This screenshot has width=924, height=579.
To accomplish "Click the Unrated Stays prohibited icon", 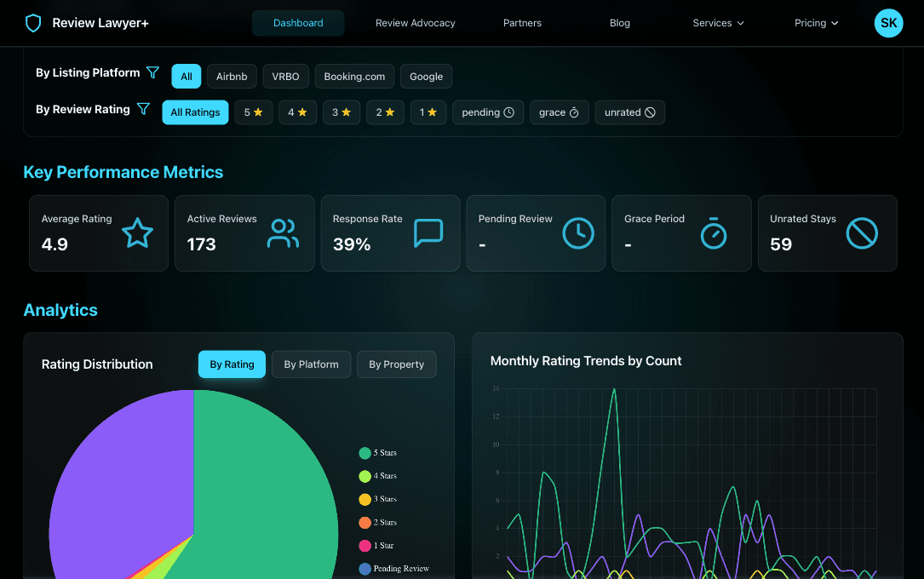I will coord(862,232).
